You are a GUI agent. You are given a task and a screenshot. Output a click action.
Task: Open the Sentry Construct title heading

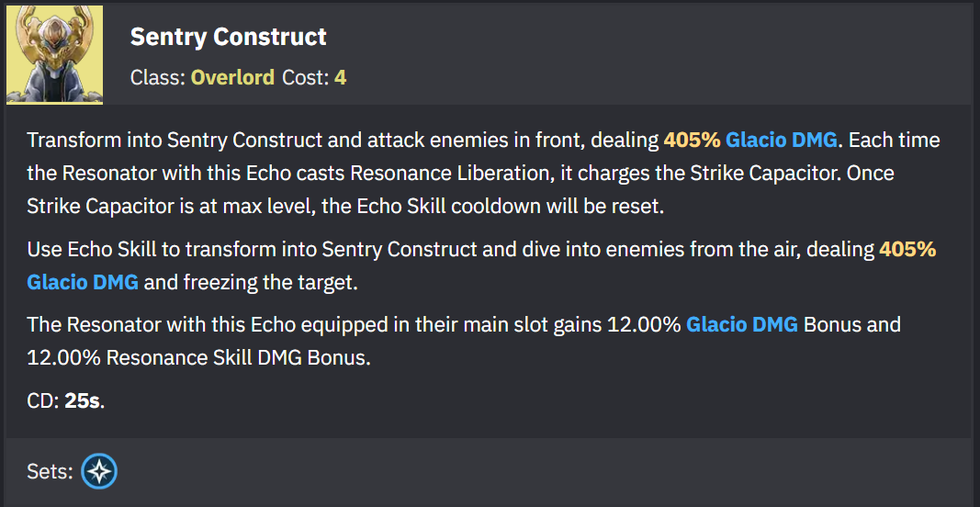point(228,37)
